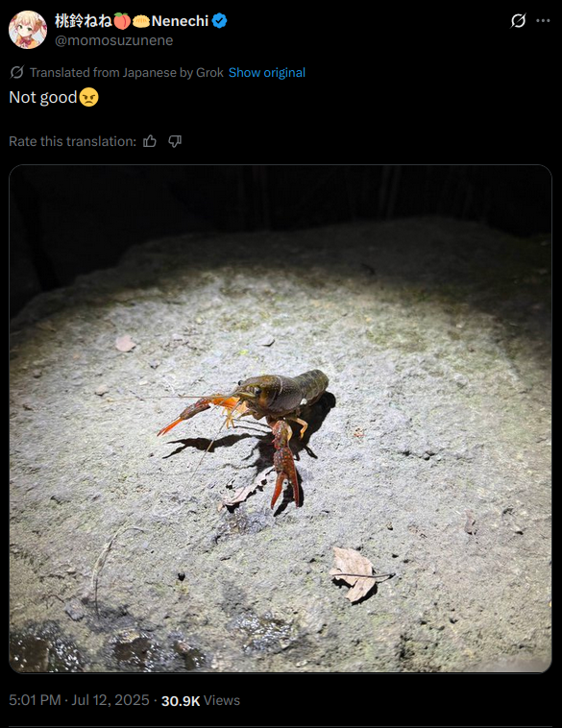The height and width of the screenshot is (728, 562).
Task: Open the three-dot more options menu
Action: [x=543, y=21]
